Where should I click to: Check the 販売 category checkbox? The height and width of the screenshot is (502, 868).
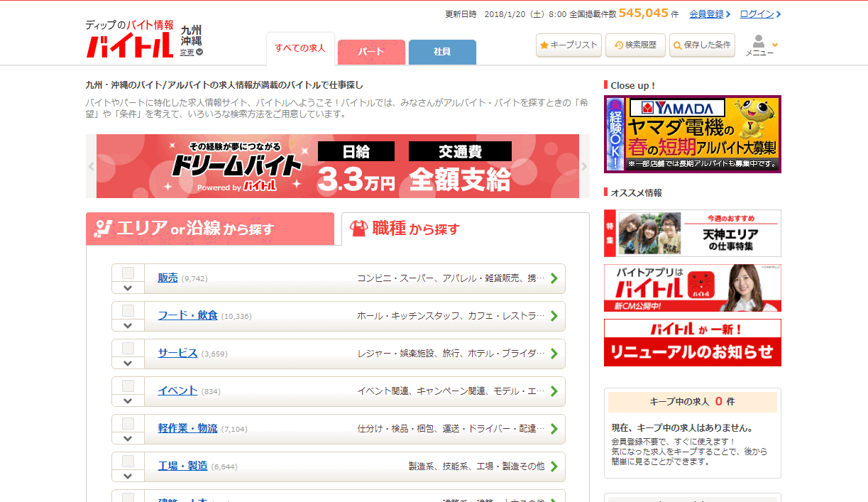coord(128,273)
